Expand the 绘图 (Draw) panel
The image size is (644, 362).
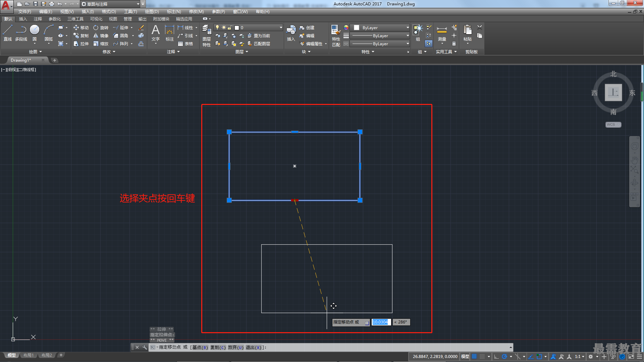coord(35,52)
